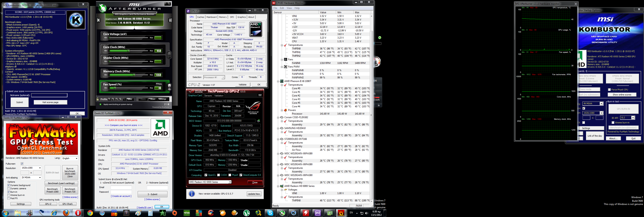The width and height of the screenshot is (644, 217).
Task: Click the Link clocks icon in Afterburner
Action: tap(169, 55)
